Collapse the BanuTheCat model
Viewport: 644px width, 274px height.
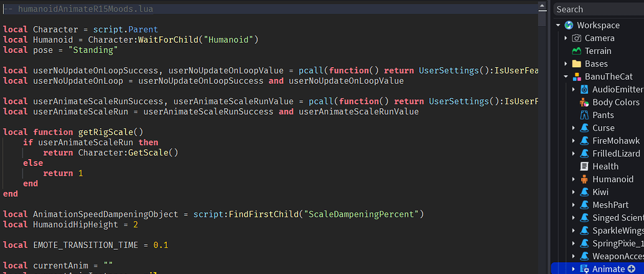[566, 76]
